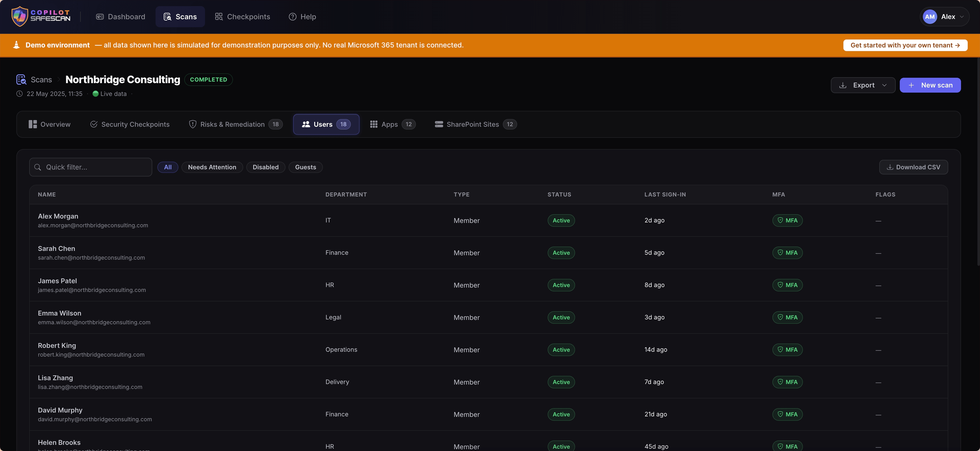Click Get started with your own tenant
This screenshot has height=451, width=980.
[905, 45]
